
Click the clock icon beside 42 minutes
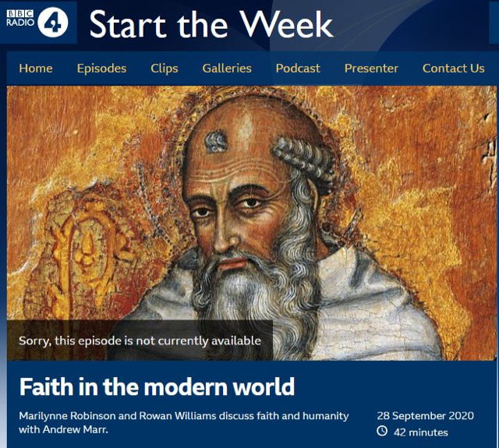tap(382, 431)
